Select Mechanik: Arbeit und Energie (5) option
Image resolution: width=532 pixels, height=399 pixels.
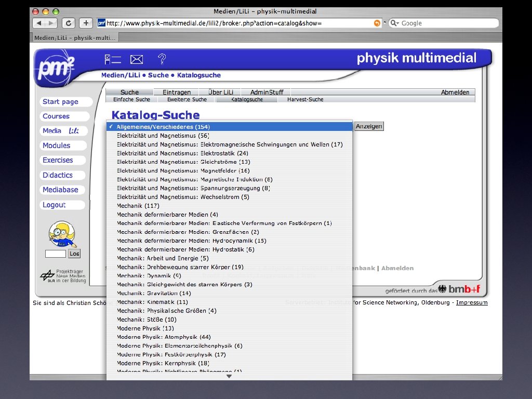229,258
